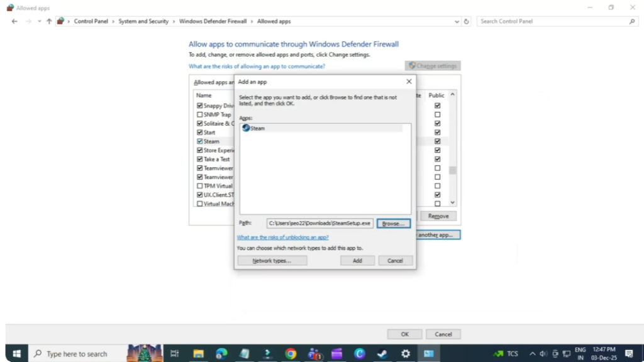Open the address bar dropdown in Control Panel

pos(457,21)
